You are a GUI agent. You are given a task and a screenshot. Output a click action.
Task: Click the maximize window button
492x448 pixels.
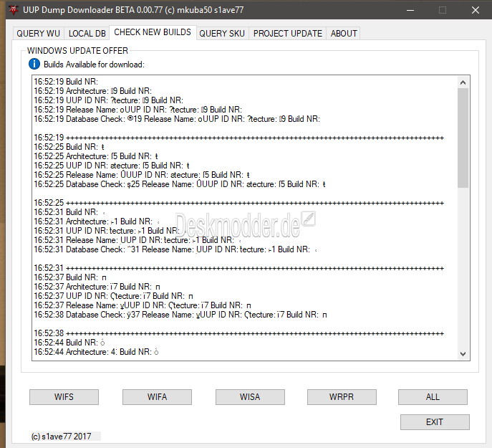tap(443, 10)
